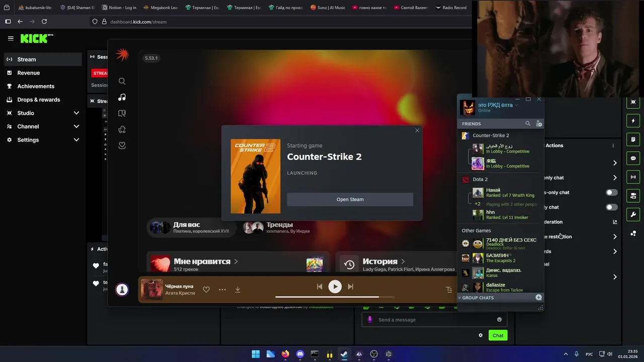The image size is (644, 362).
Task: Open moderation in a new window via the arrow icon
Action: (x=615, y=222)
